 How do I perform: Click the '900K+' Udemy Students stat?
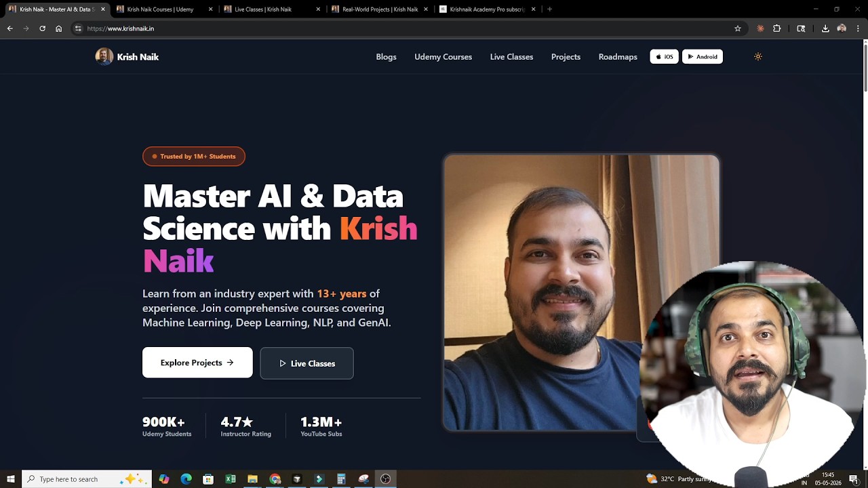pos(167,426)
